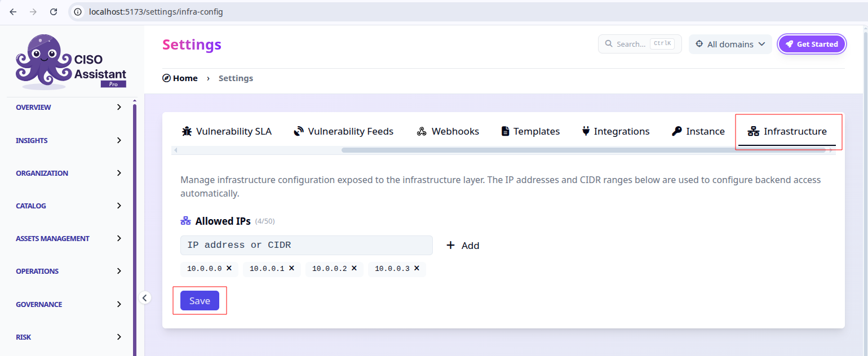Click the Search box in the header
The image size is (868, 356).
point(640,44)
